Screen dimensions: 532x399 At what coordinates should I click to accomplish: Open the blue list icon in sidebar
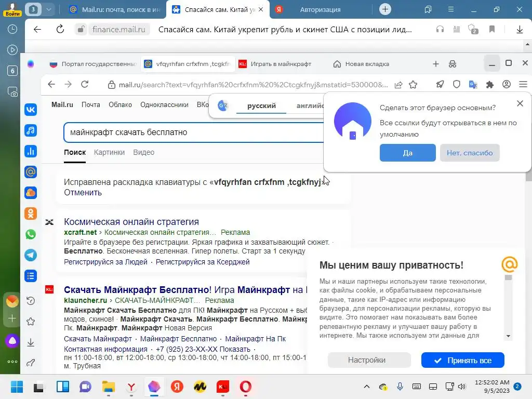click(x=31, y=276)
